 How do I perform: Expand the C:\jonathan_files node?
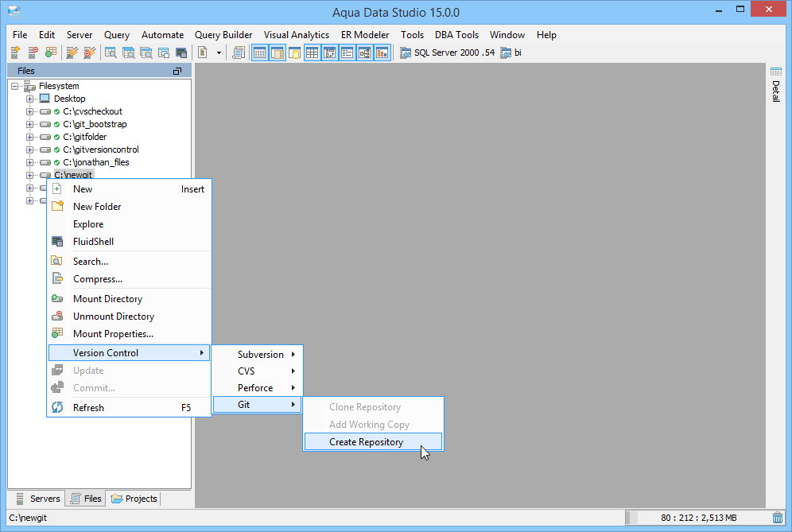coord(29,163)
